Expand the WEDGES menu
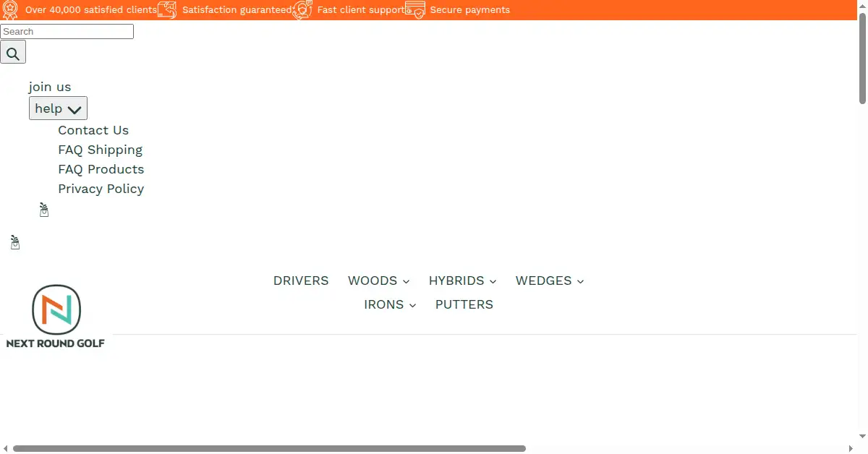 (550, 280)
